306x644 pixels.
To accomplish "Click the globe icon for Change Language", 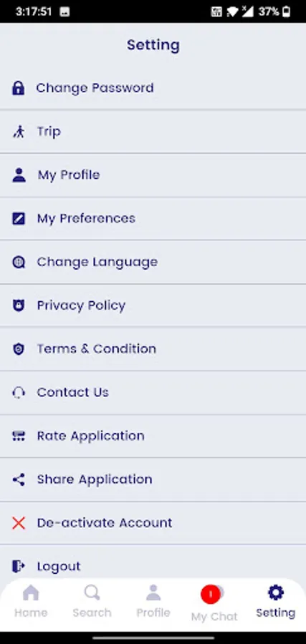I will click(x=19, y=262).
